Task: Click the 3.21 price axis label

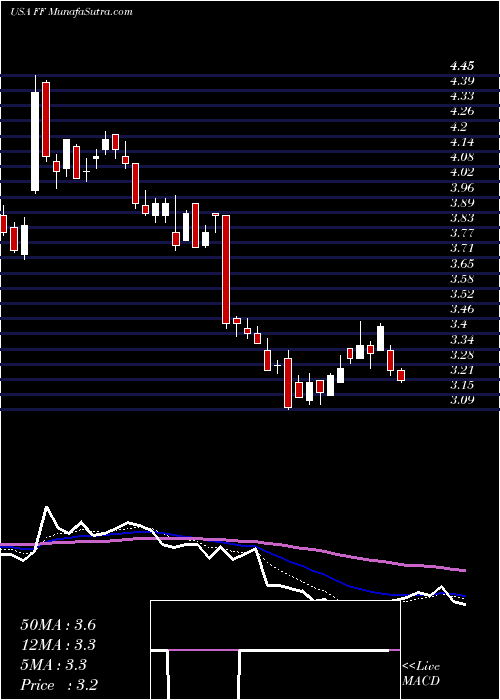Action: [x=462, y=370]
